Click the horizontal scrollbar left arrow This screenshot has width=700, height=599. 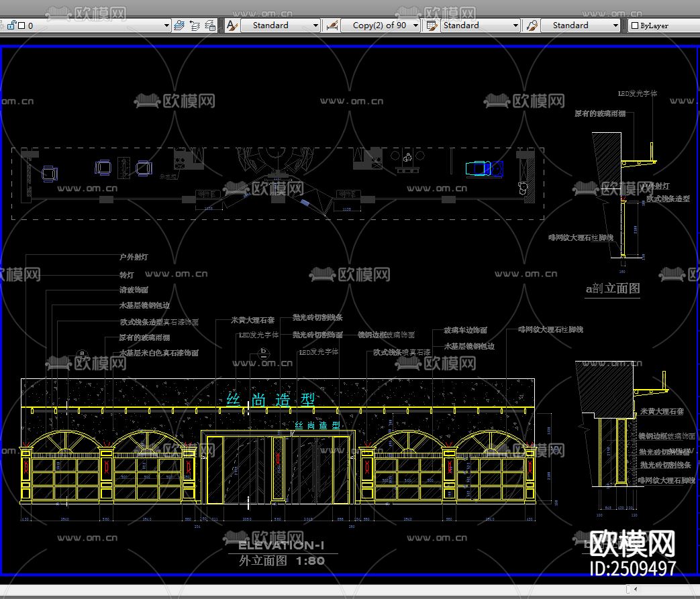pos(636,589)
